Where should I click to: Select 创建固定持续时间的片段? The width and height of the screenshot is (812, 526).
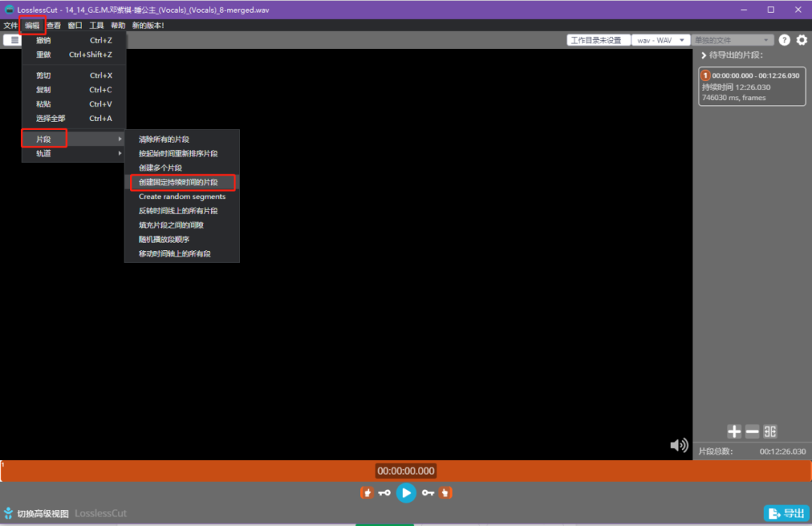(182, 183)
